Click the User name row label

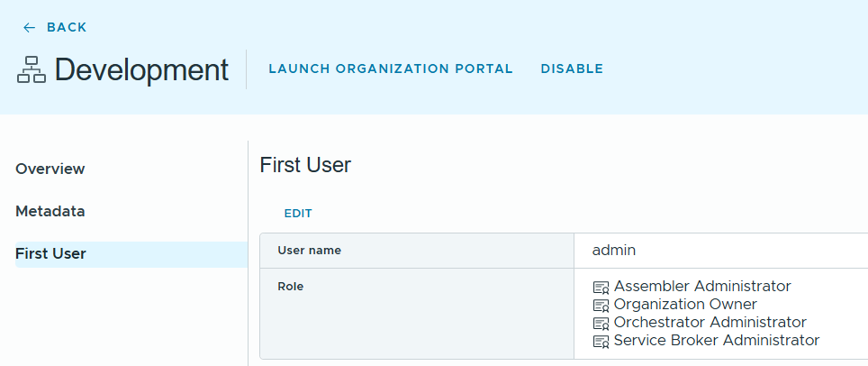coord(309,251)
